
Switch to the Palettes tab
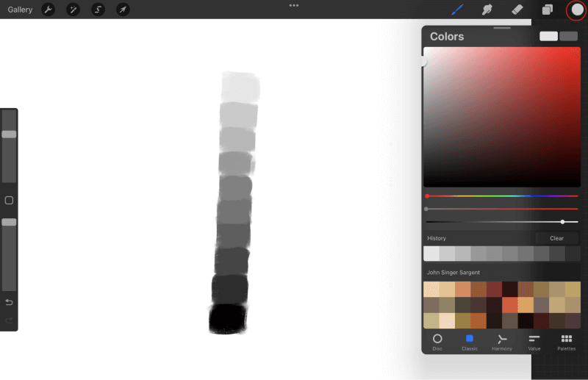[566, 342]
